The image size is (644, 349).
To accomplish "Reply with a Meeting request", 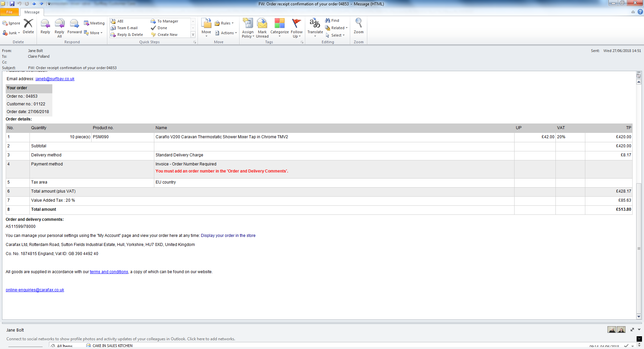I will pyautogui.click(x=94, y=23).
